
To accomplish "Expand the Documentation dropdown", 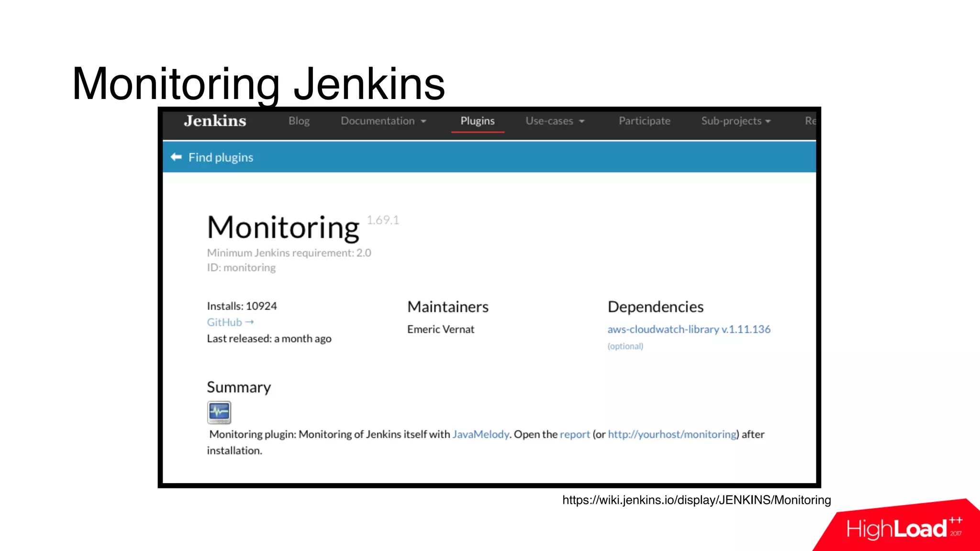I will pos(383,121).
